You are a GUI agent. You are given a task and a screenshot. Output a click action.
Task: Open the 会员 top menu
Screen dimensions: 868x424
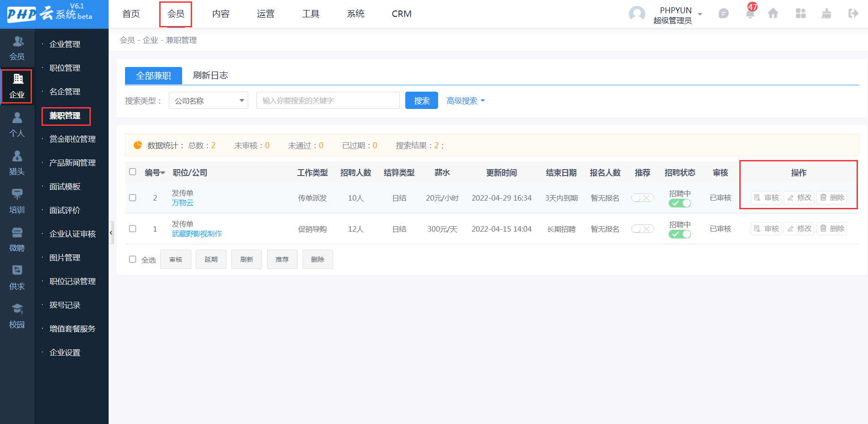click(x=176, y=14)
